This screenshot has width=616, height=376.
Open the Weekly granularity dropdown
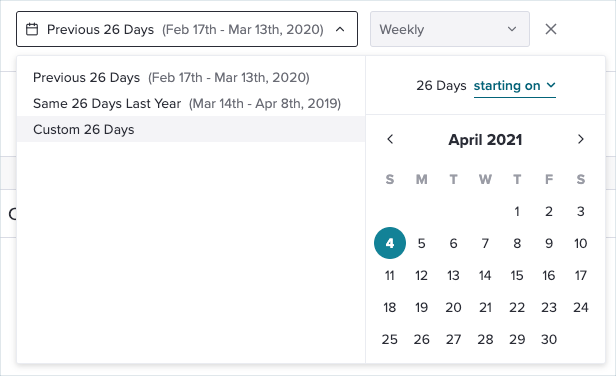click(x=450, y=29)
